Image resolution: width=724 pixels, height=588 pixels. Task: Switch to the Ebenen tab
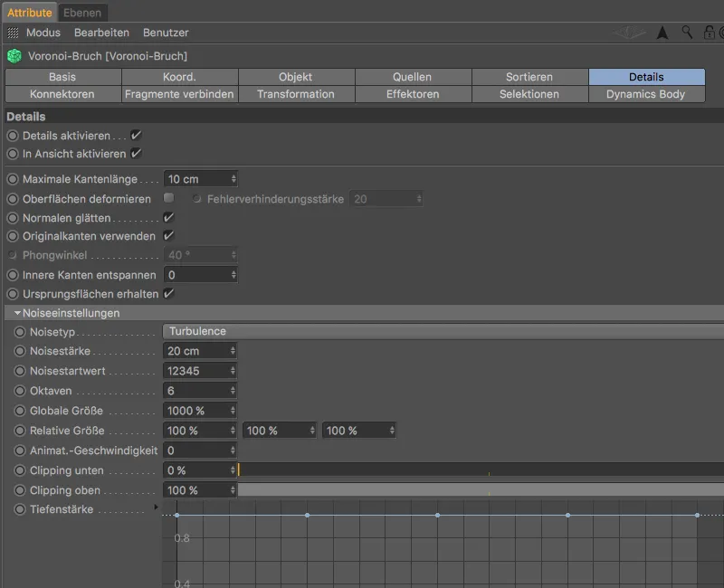(x=82, y=13)
